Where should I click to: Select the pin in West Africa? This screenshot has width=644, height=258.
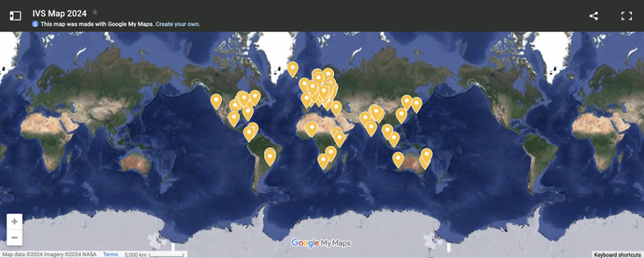point(311,128)
